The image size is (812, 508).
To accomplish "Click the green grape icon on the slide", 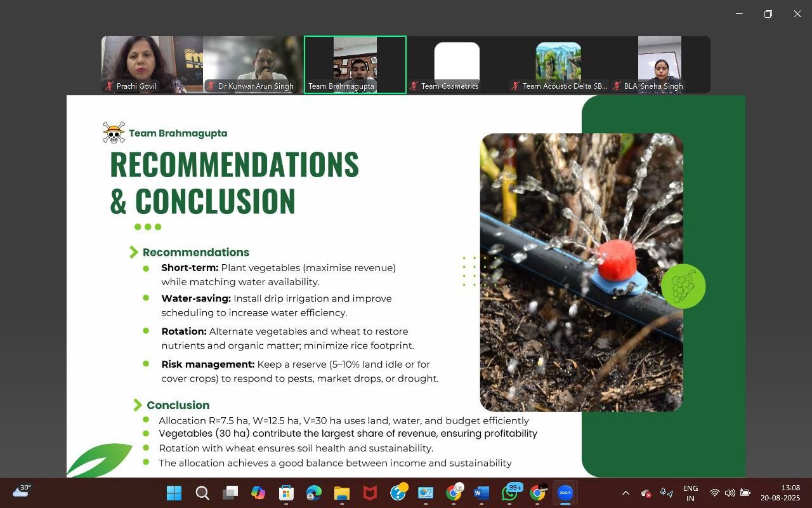I will (x=683, y=286).
